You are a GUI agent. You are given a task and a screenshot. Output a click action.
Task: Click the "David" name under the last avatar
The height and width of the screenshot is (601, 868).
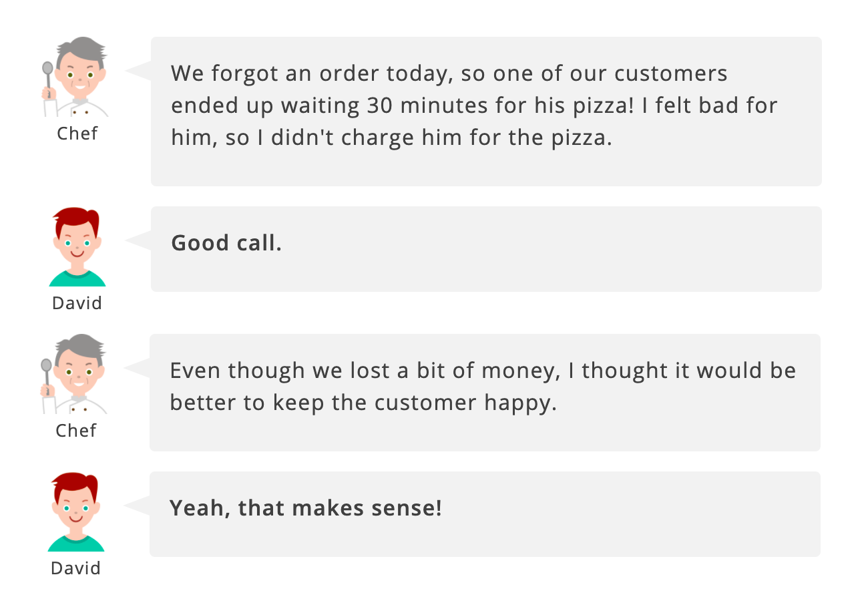[x=76, y=568]
